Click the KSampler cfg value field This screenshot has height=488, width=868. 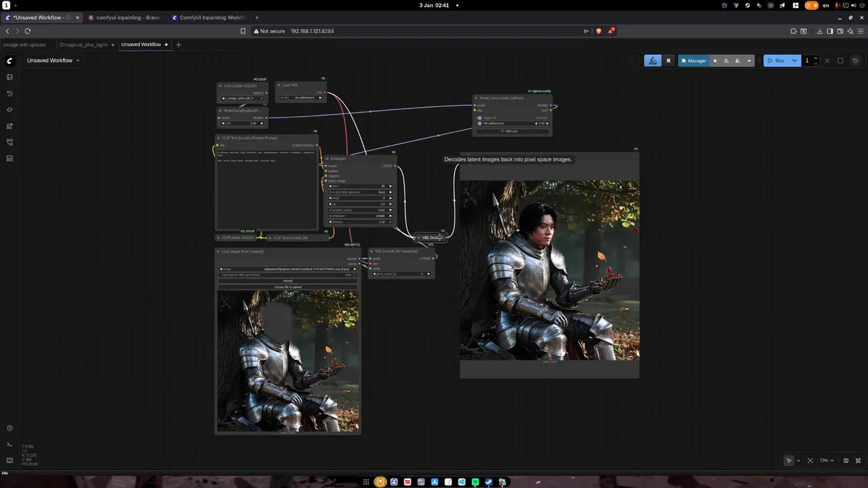[x=359, y=204]
